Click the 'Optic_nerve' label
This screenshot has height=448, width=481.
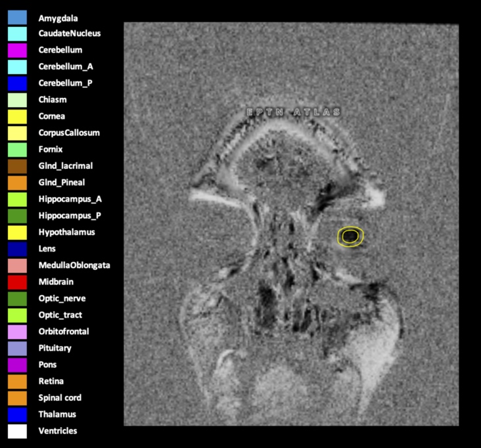tap(62, 298)
